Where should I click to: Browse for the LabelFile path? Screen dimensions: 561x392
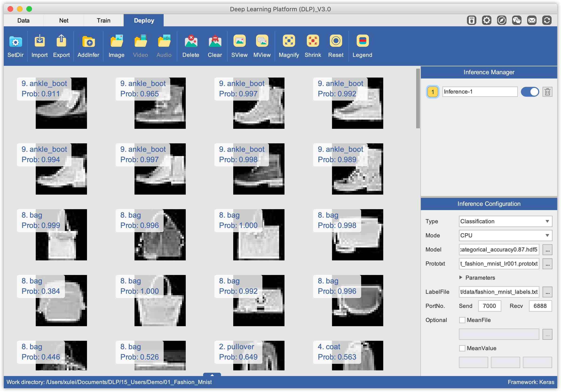click(547, 292)
